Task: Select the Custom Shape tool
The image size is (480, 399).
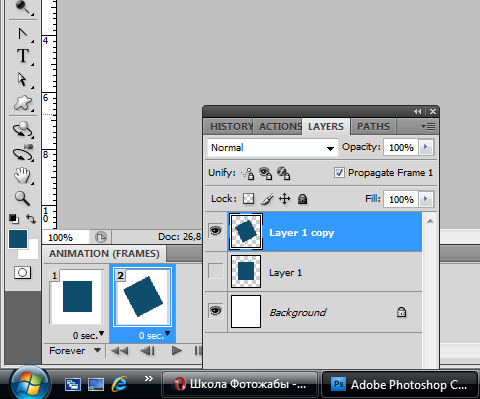Action: tap(23, 103)
